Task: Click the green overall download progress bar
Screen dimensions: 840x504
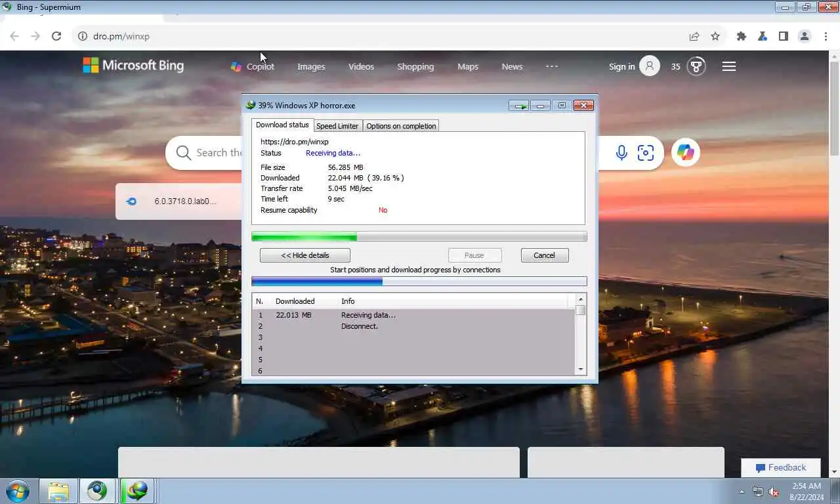Action: 419,237
